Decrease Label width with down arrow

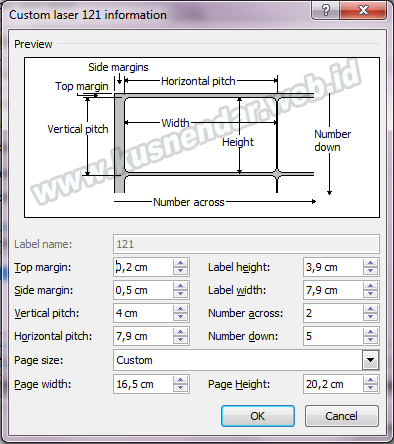(x=370, y=294)
